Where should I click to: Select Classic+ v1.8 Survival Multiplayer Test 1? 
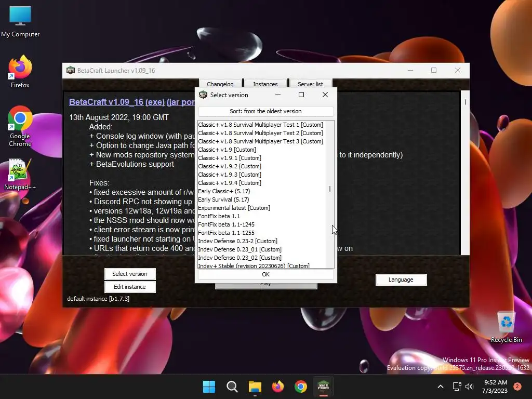click(x=261, y=125)
